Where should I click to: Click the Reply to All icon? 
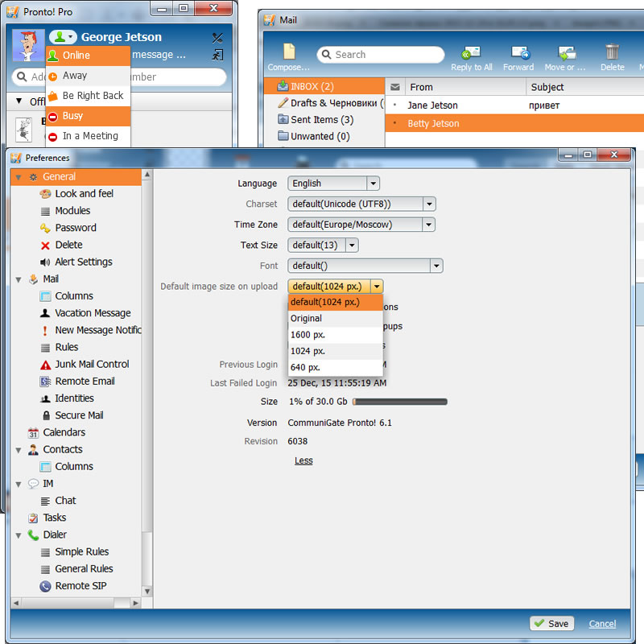471,52
